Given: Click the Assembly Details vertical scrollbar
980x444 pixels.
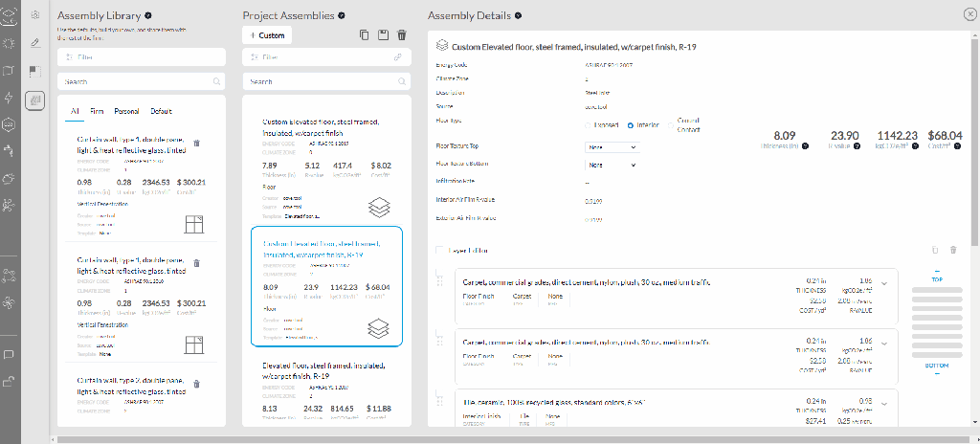Looking at the screenshot, I should tap(974, 144).
